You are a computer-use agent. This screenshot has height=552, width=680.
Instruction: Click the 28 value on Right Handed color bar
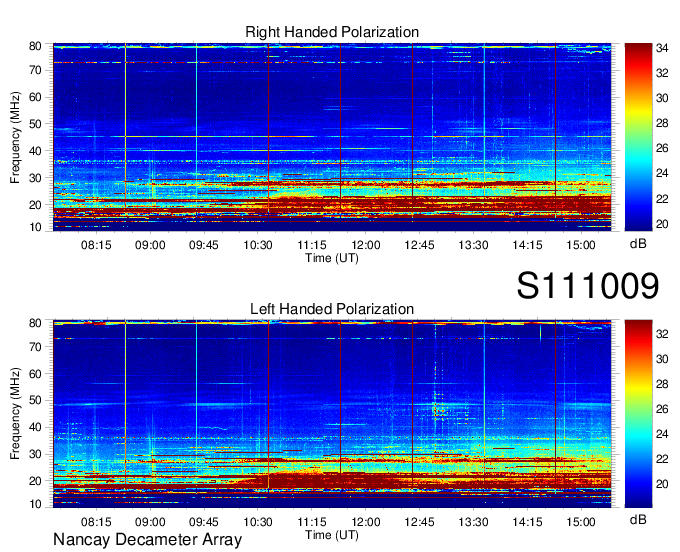point(662,124)
